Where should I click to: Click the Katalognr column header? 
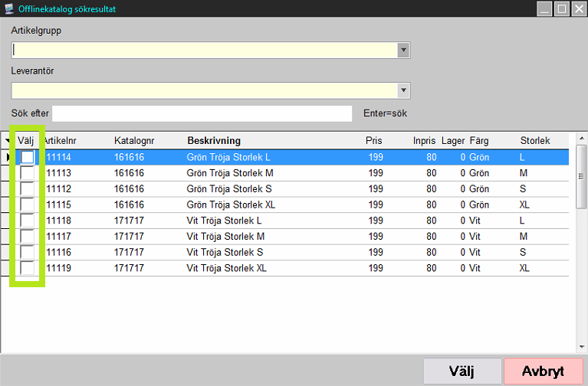click(x=134, y=141)
